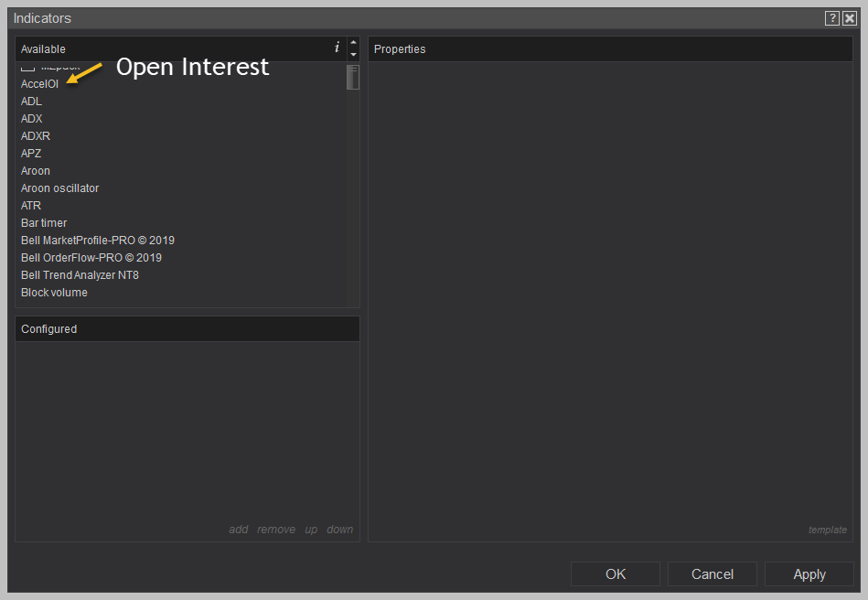Select Bell Trend Analyzer NT8
Screen dimensions: 868x600
tap(80, 275)
